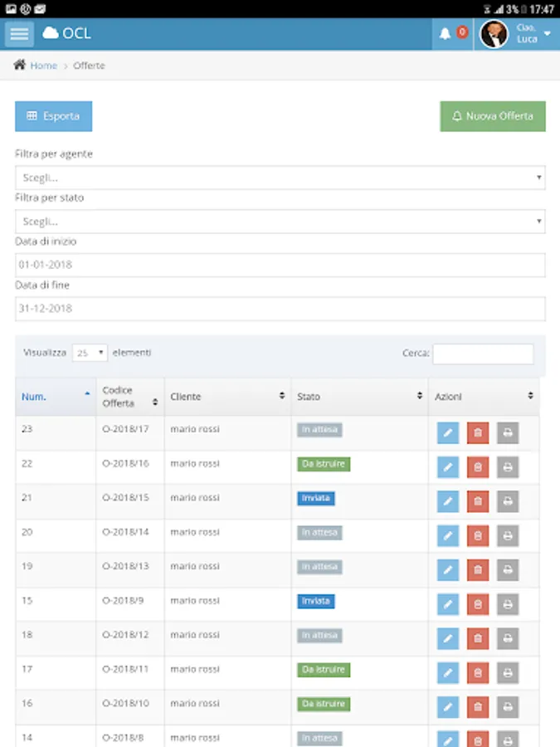This screenshot has width=560, height=747.
Task: Open the Visualizza elements count dropdown
Action: (x=90, y=353)
